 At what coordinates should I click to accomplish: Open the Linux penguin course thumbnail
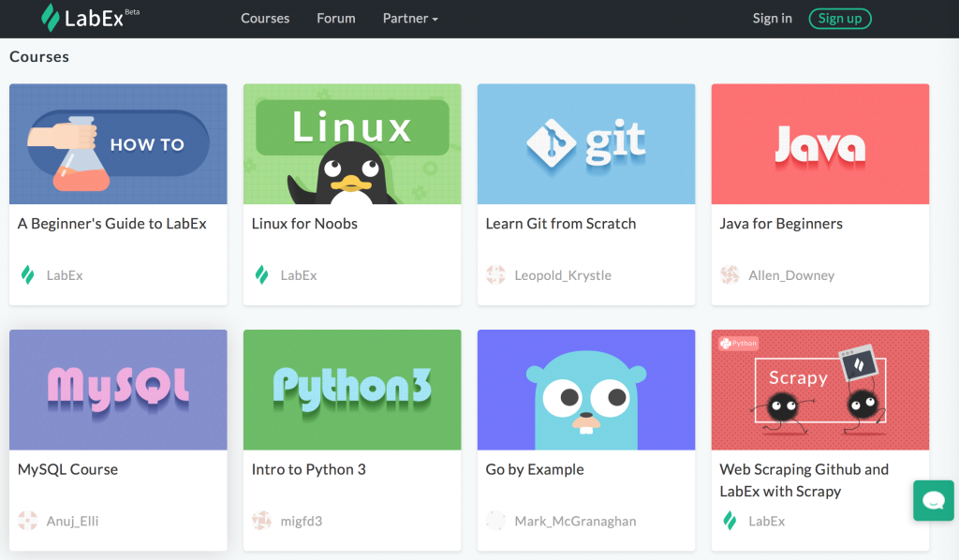pos(352,144)
